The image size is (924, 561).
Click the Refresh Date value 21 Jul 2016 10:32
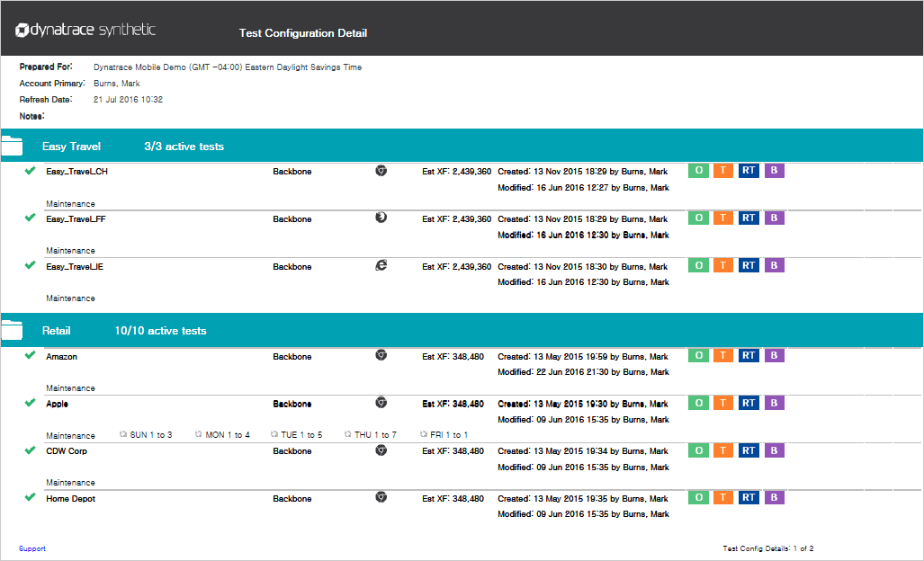(128, 100)
